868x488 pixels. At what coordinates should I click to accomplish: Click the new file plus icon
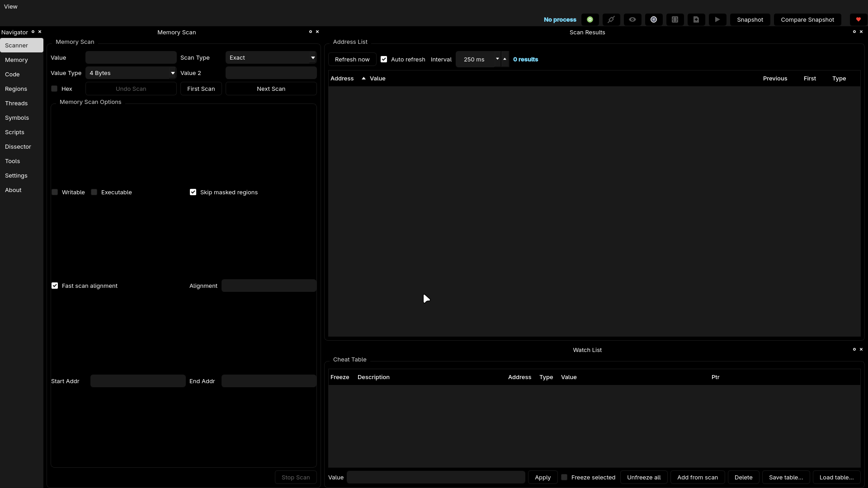click(696, 19)
